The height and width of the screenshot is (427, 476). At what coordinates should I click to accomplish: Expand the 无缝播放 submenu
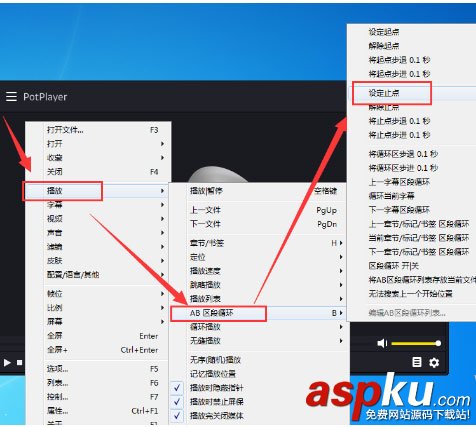coord(258,341)
